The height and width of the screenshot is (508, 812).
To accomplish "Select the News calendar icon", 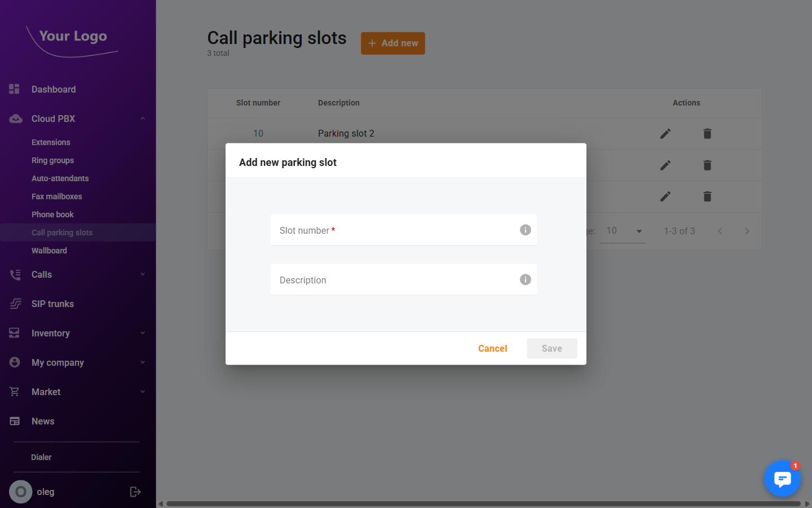I will (x=15, y=421).
